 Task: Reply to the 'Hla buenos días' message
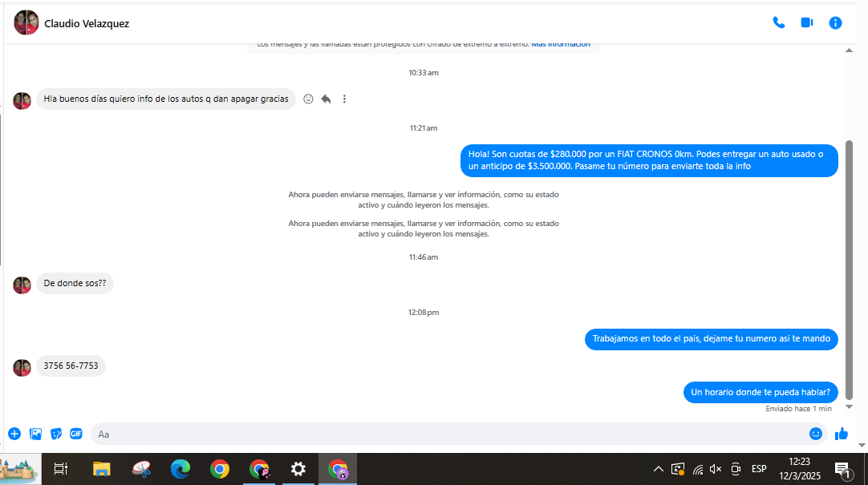click(326, 99)
